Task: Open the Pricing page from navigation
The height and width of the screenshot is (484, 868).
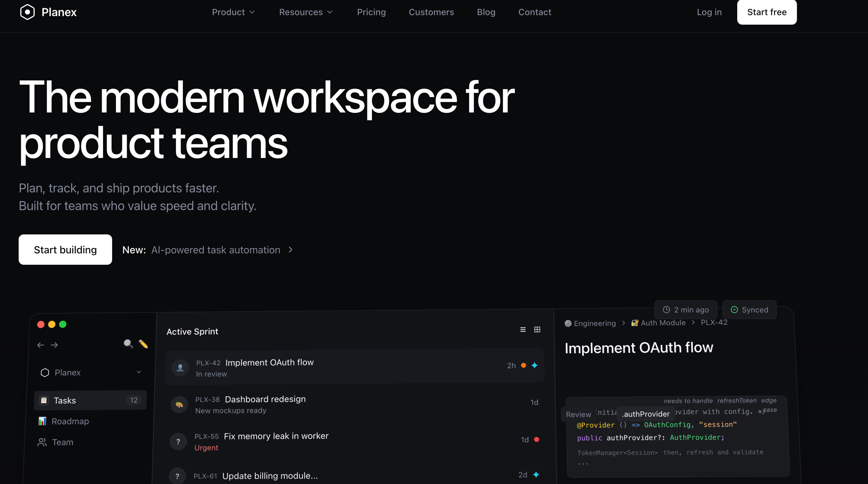Action: point(371,12)
